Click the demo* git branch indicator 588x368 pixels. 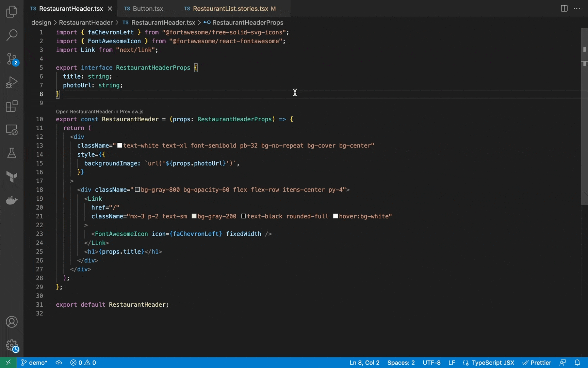(34, 363)
